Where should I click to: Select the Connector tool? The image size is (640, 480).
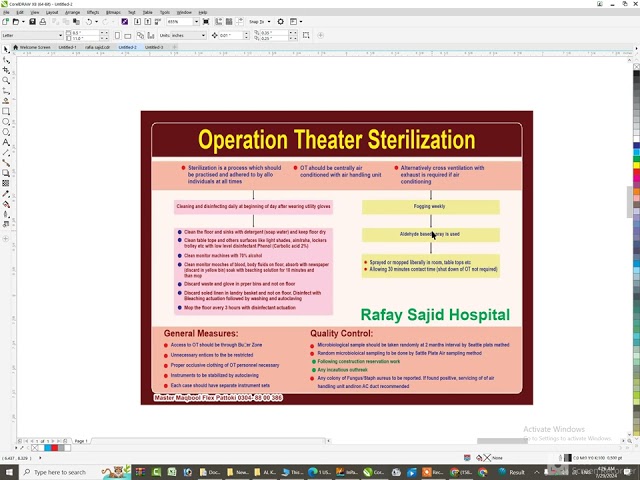click(x=6, y=163)
